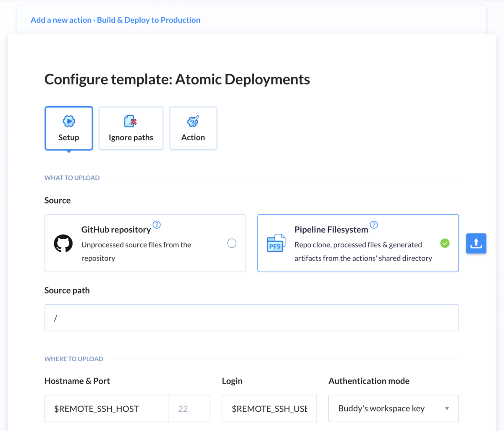Select GitHub repository radio button

(x=232, y=243)
